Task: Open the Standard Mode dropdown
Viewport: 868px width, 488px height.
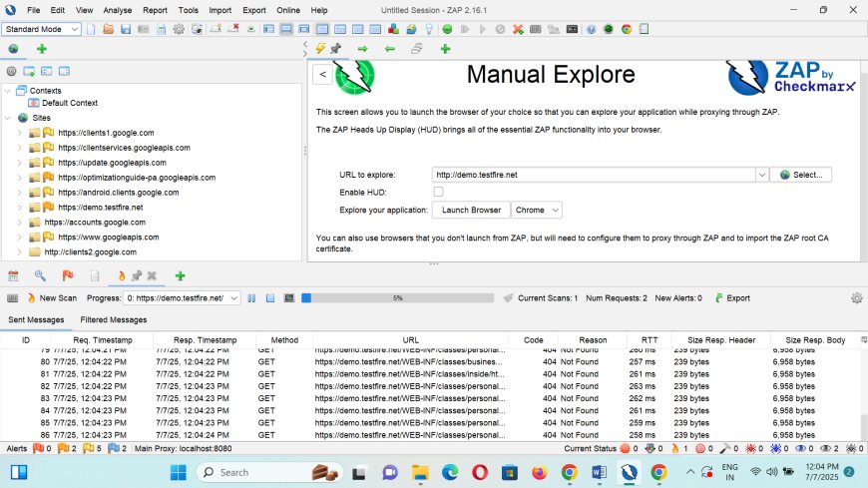Action: point(42,29)
